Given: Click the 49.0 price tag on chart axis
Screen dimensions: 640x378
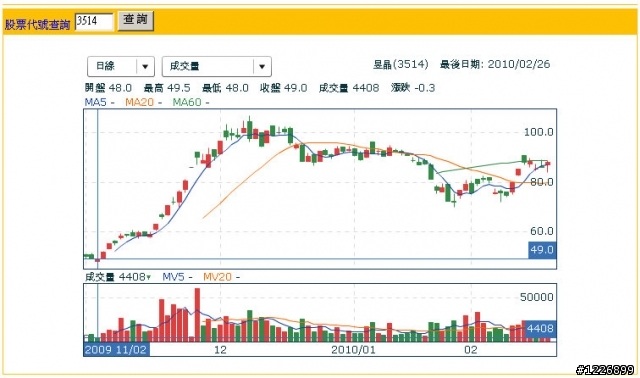Looking at the screenshot, I should (542, 250).
